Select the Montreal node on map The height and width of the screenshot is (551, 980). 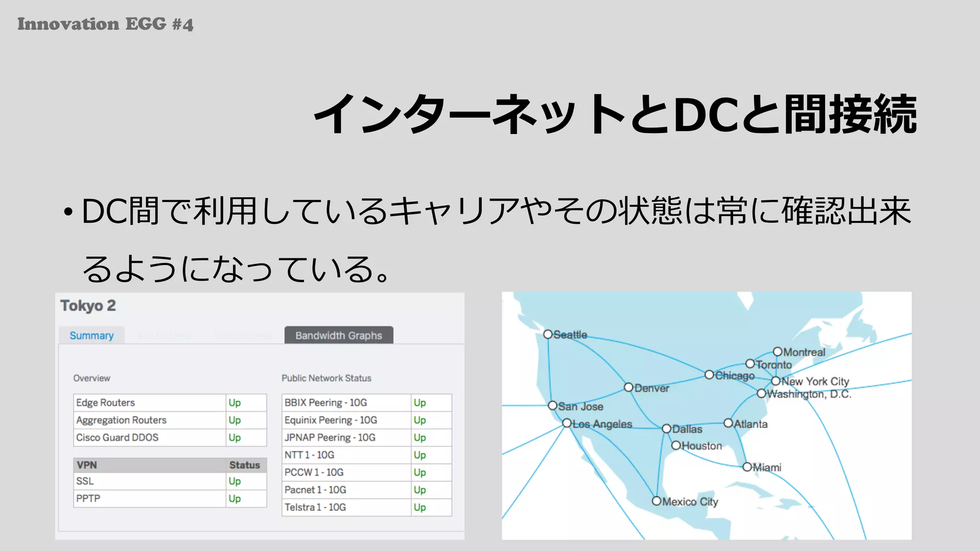[778, 352]
